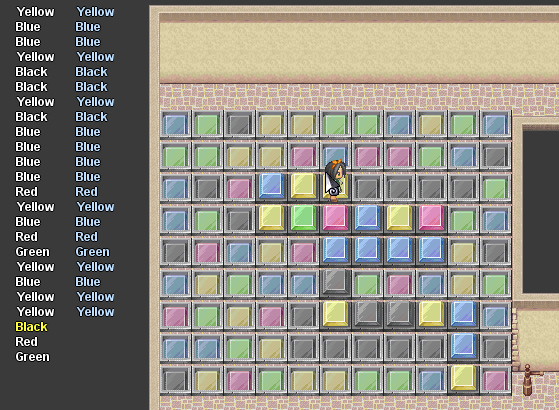The image size is (559, 410).
Task: Click the last "Green" entry at list bottom
Action: pos(32,357)
